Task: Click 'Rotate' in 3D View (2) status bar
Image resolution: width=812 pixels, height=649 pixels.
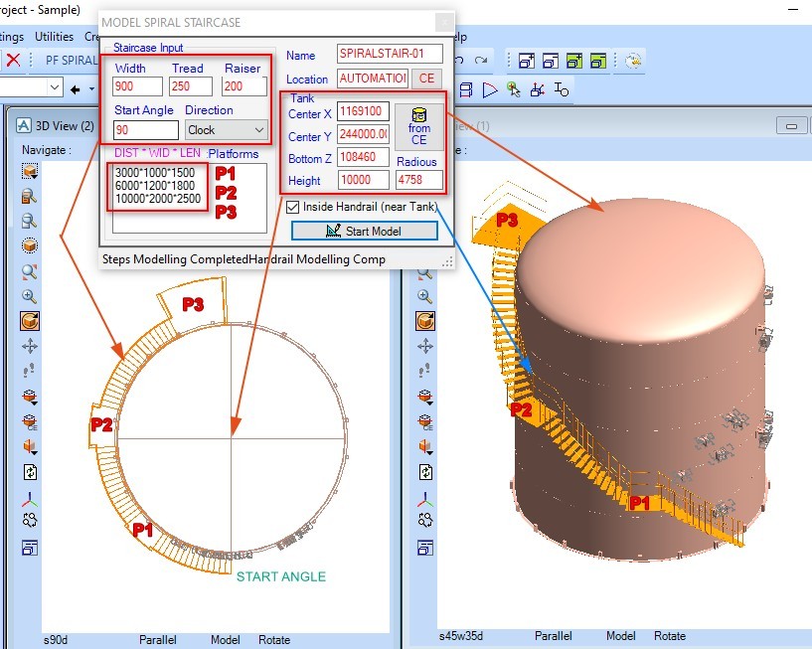Action: coord(274,640)
